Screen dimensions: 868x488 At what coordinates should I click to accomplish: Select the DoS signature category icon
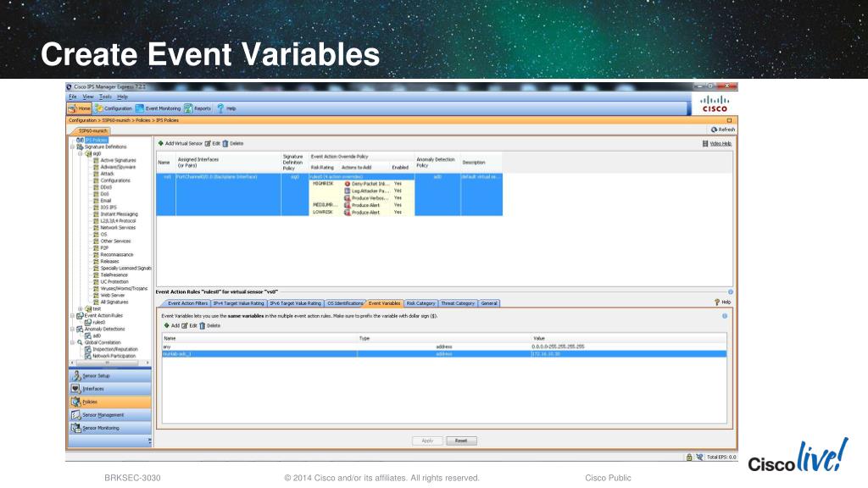pos(97,194)
